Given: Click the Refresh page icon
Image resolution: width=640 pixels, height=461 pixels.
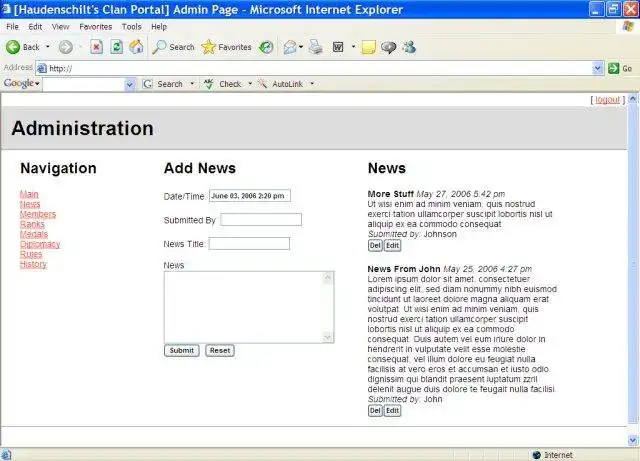Looking at the screenshot, I should click(x=116, y=47).
